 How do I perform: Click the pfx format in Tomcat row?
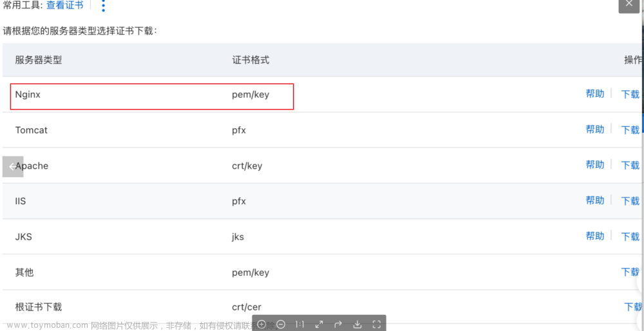coord(239,130)
